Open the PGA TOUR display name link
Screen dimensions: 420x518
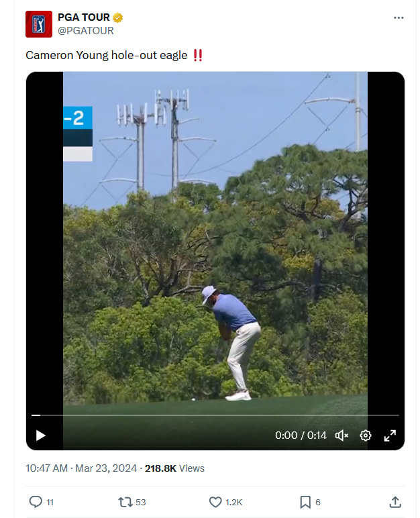tap(84, 17)
